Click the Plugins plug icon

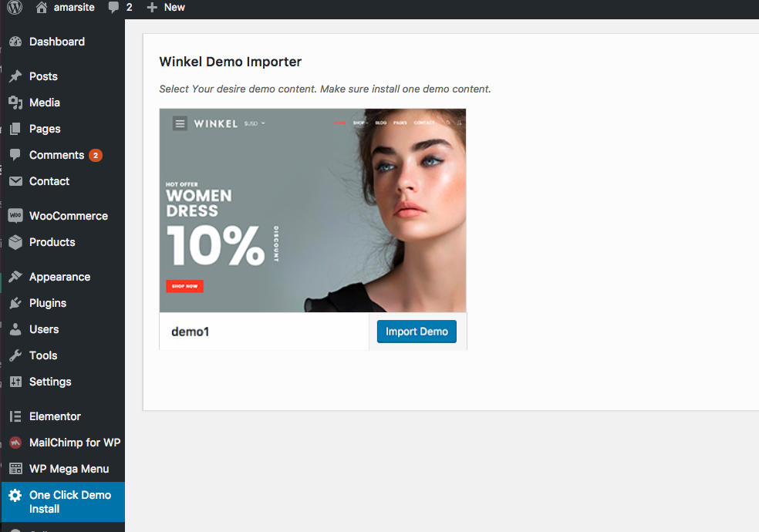click(x=15, y=303)
